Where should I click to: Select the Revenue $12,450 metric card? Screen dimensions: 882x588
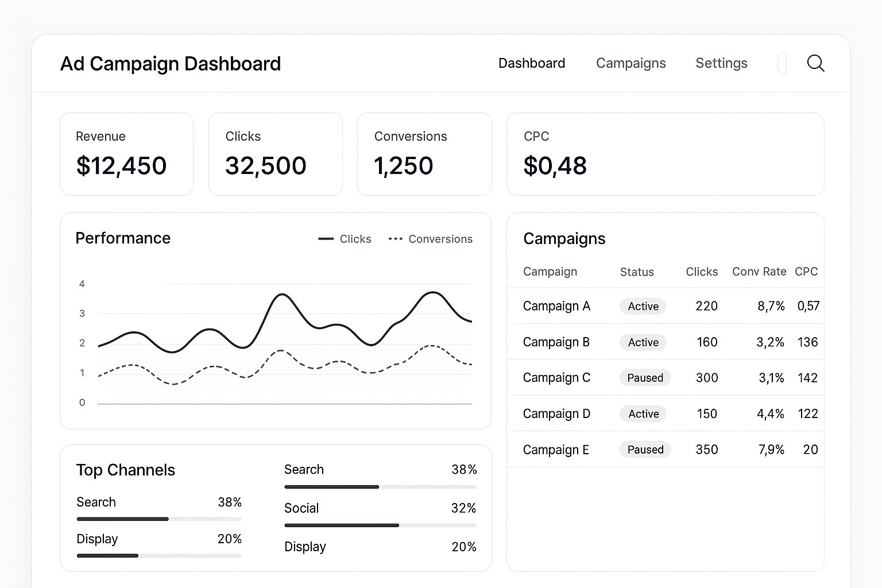point(126,154)
